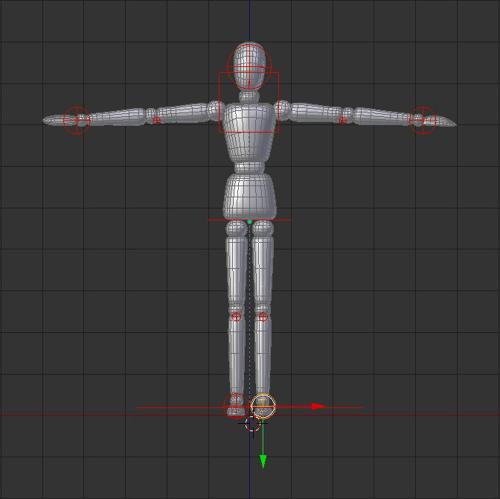The height and width of the screenshot is (499, 500).
Task: Click the neck ball joint
Action: coord(249,97)
